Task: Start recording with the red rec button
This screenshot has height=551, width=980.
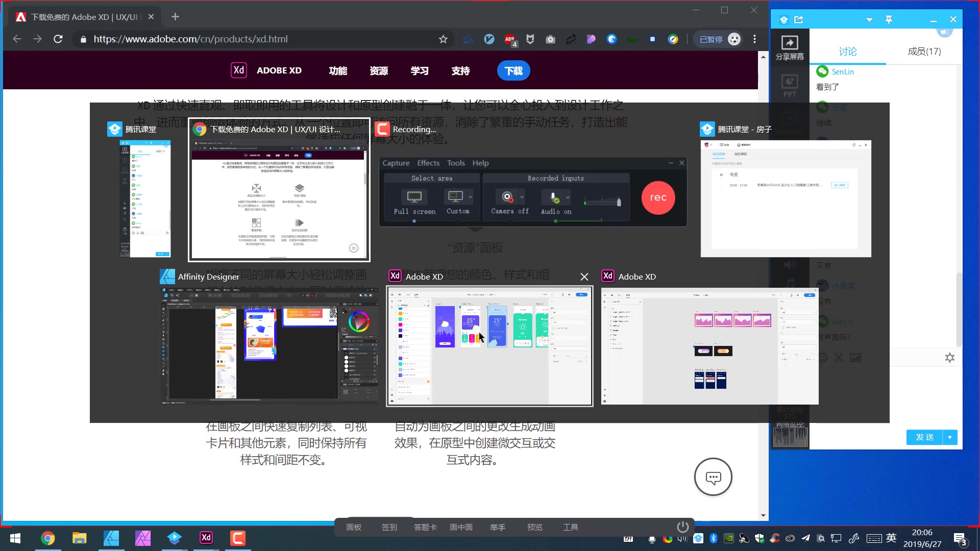Action: click(658, 197)
